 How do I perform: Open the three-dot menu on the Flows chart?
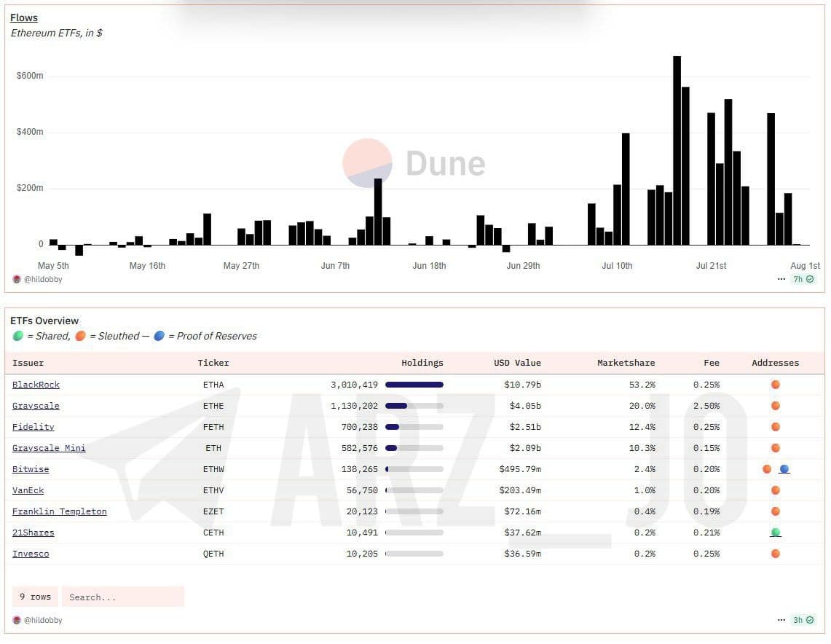pyautogui.click(x=781, y=279)
